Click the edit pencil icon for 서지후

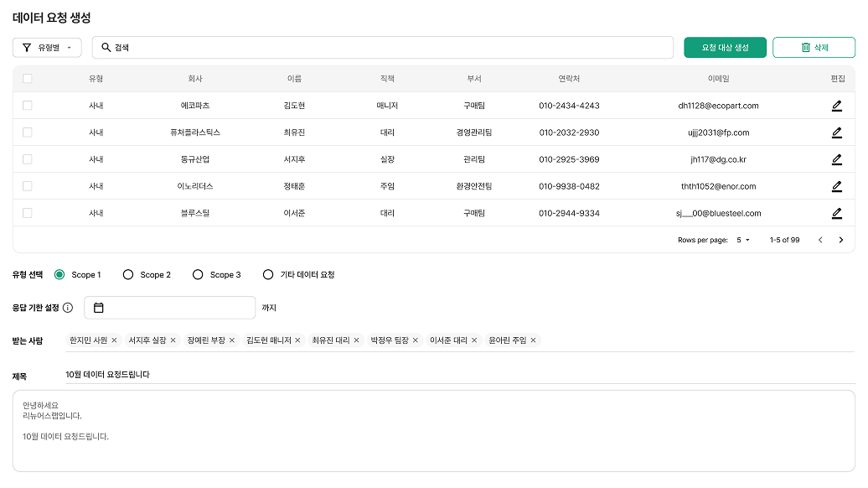tap(836, 159)
